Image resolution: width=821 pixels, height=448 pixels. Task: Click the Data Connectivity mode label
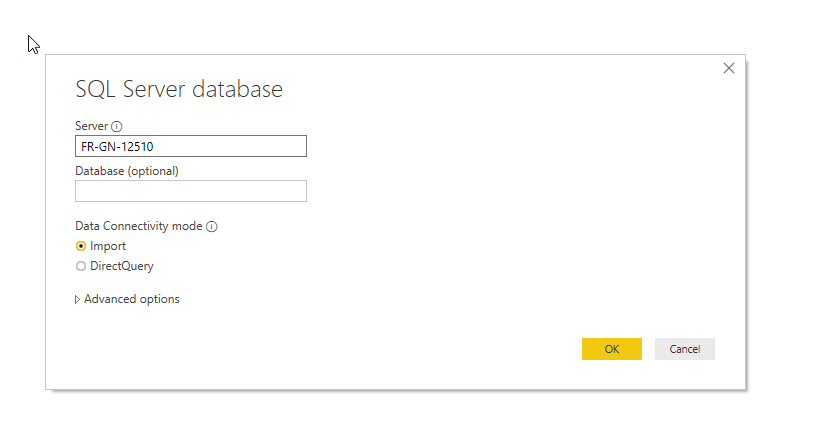(x=138, y=226)
